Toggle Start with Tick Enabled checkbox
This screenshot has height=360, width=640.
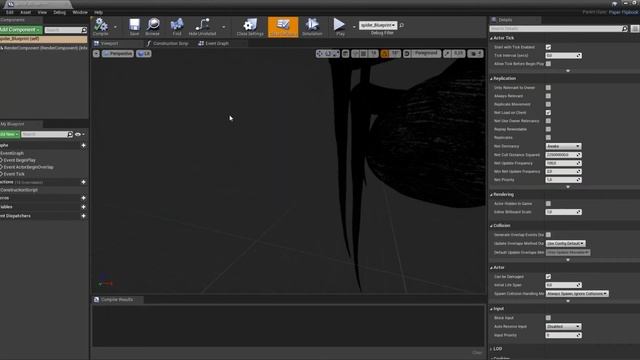pyautogui.click(x=548, y=47)
